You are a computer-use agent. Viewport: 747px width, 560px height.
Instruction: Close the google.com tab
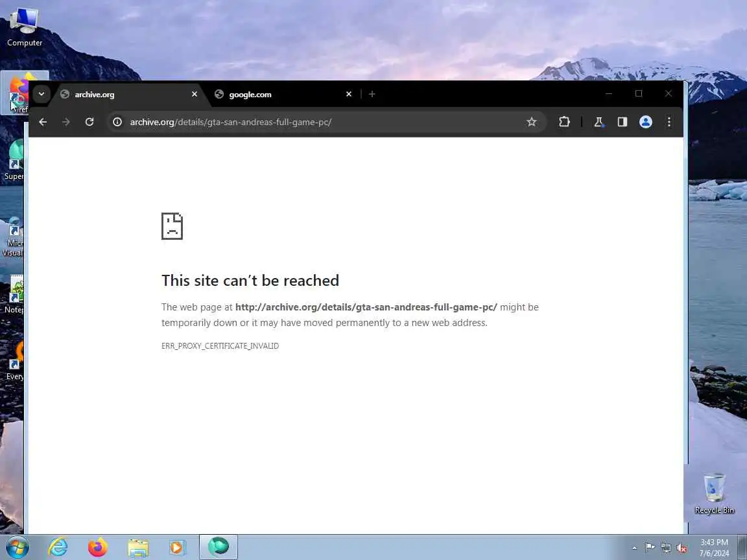point(349,94)
